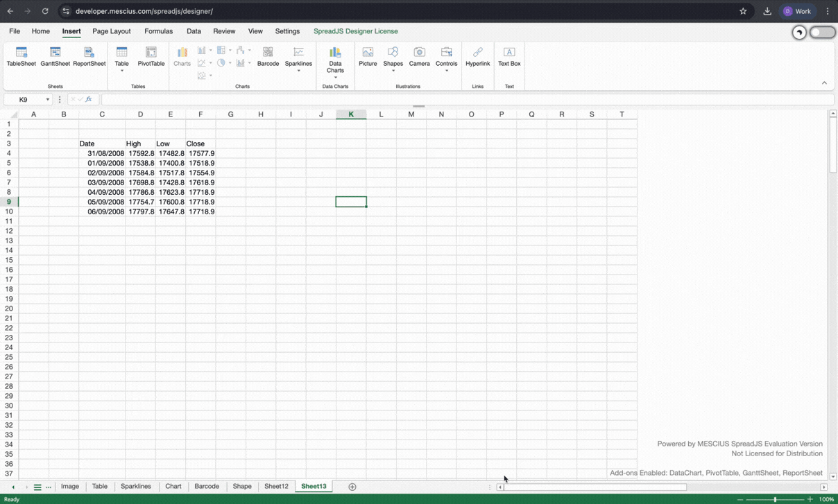Open the Name Box dropdown arrow

pyautogui.click(x=48, y=100)
